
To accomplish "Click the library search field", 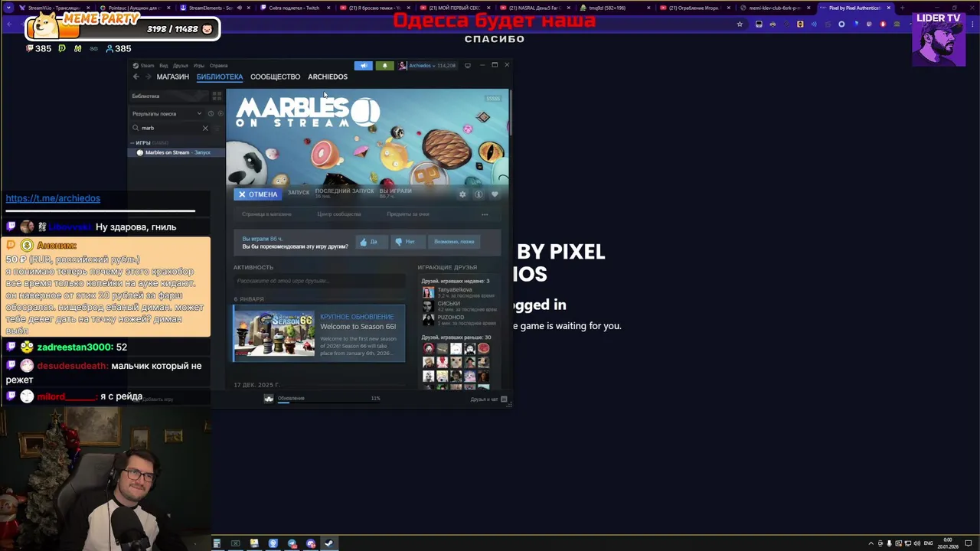I will coord(171,128).
